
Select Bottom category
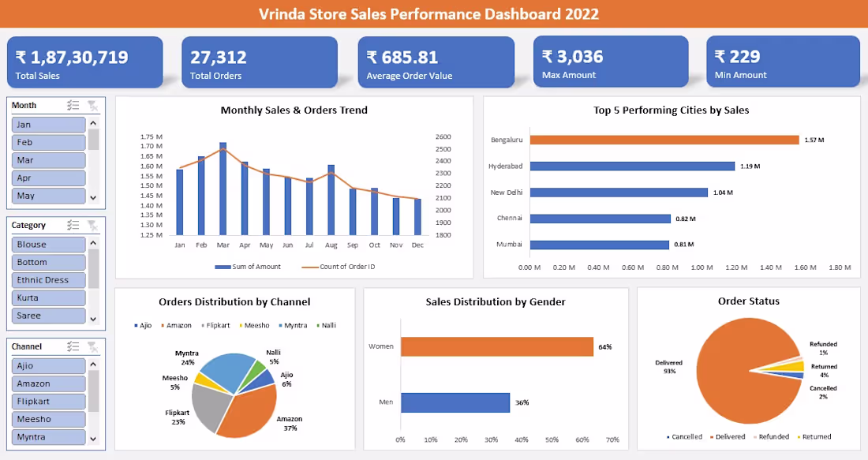49,262
